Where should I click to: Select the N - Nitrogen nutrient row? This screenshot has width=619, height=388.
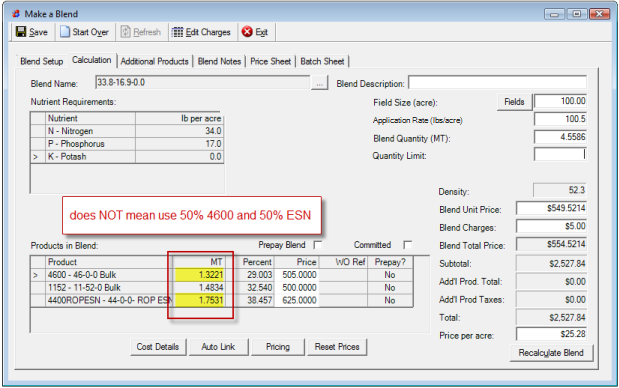(x=127, y=131)
